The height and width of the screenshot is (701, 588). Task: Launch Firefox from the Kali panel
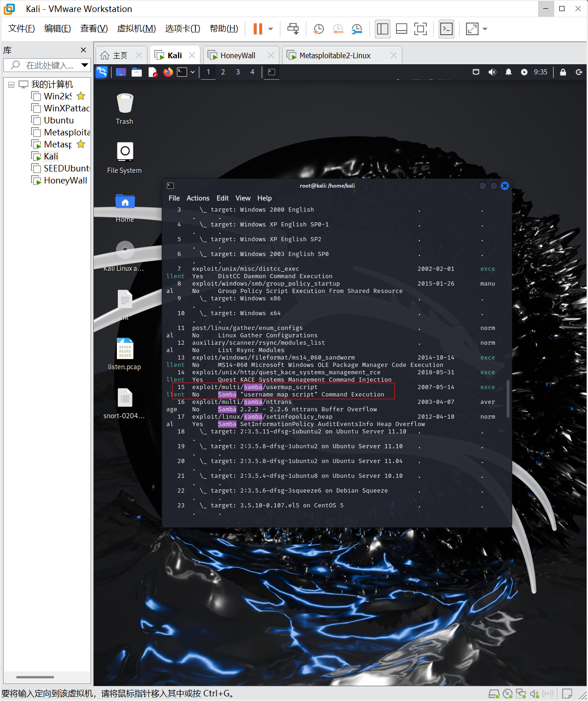point(168,72)
